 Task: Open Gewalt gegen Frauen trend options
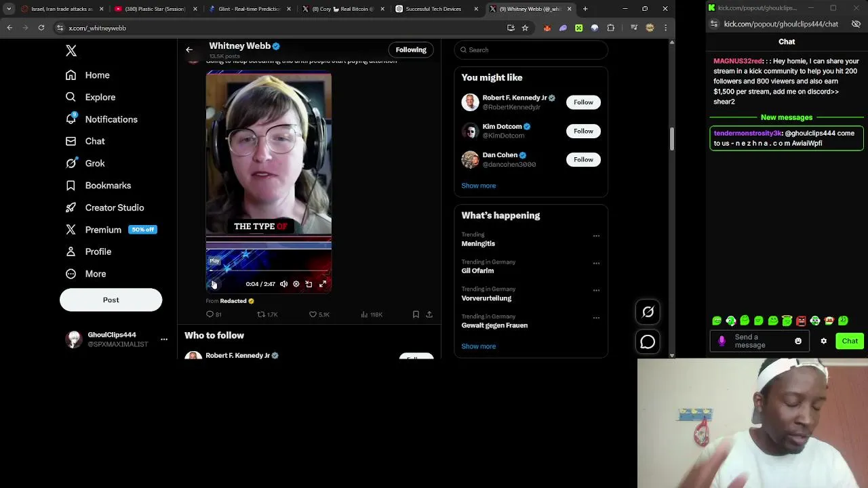coord(596,317)
